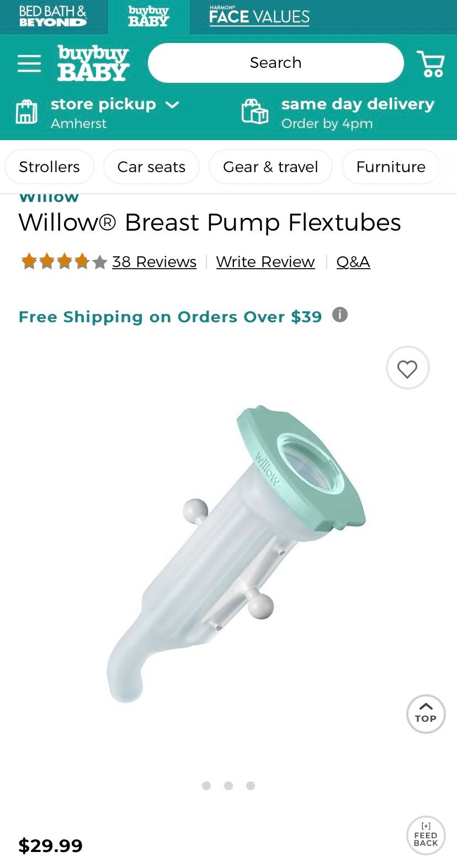Toggle the heart favorite on product

tap(407, 368)
